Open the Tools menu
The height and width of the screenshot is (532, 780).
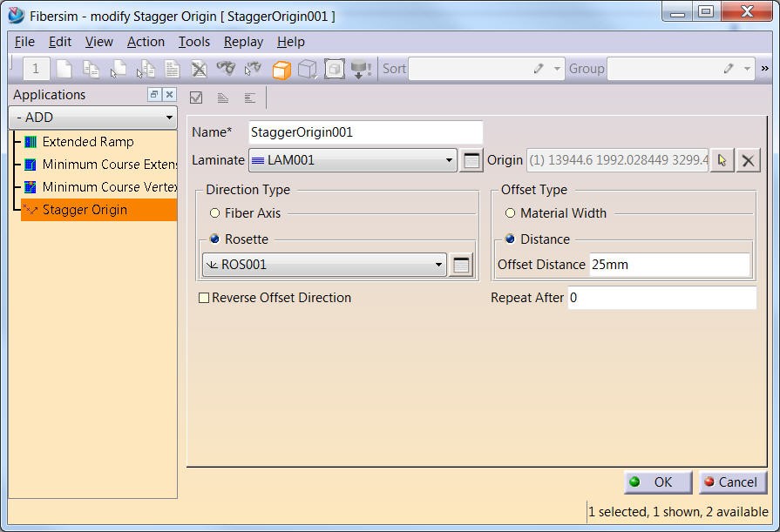(193, 41)
